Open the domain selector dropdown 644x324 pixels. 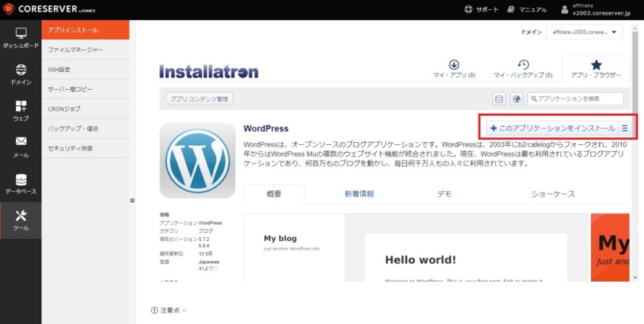584,32
